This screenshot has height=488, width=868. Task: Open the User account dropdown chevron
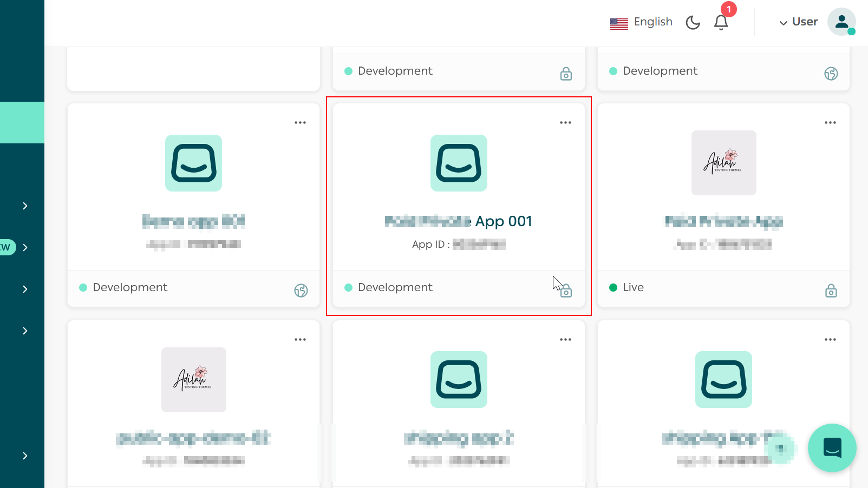[x=782, y=23]
